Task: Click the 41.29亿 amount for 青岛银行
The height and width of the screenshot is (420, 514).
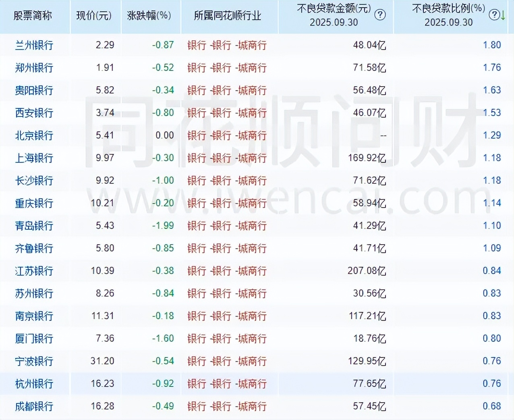Action: (x=369, y=226)
